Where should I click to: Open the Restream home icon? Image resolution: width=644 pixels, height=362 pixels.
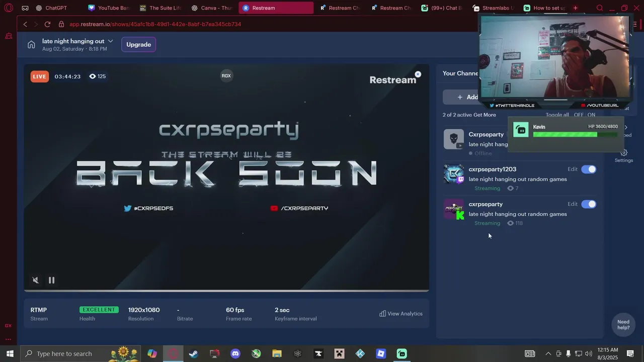(31, 45)
